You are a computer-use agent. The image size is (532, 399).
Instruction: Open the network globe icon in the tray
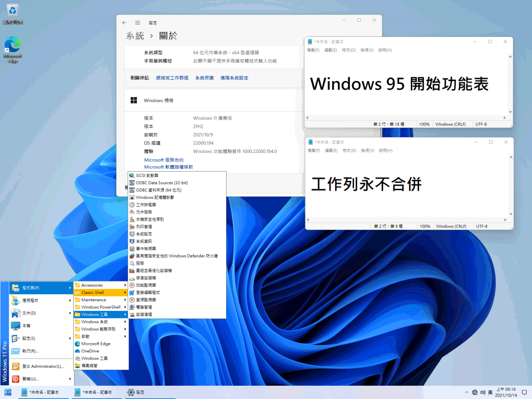[x=475, y=392]
